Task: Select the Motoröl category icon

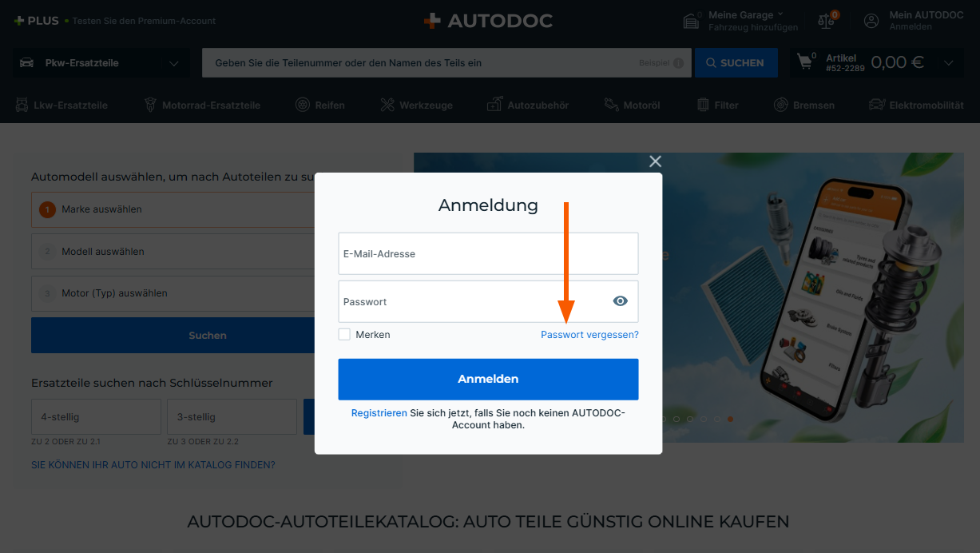Action: tap(611, 105)
